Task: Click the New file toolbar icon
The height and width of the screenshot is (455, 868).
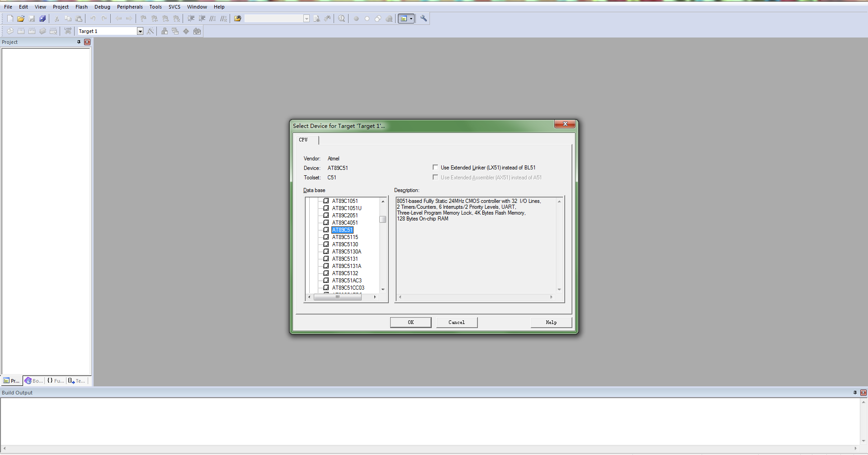Action: pyautogui.click(x=10, y=19)
